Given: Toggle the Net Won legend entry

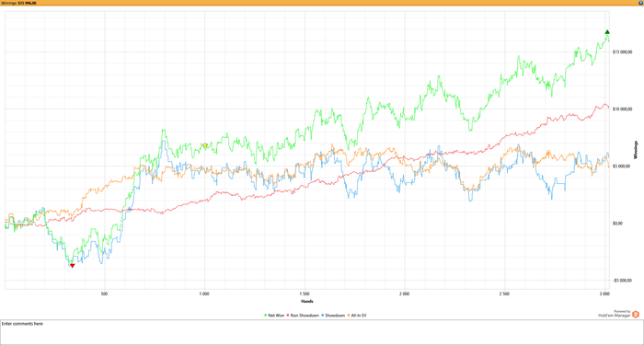Looking at the screenshot, I should click(274, 316).
